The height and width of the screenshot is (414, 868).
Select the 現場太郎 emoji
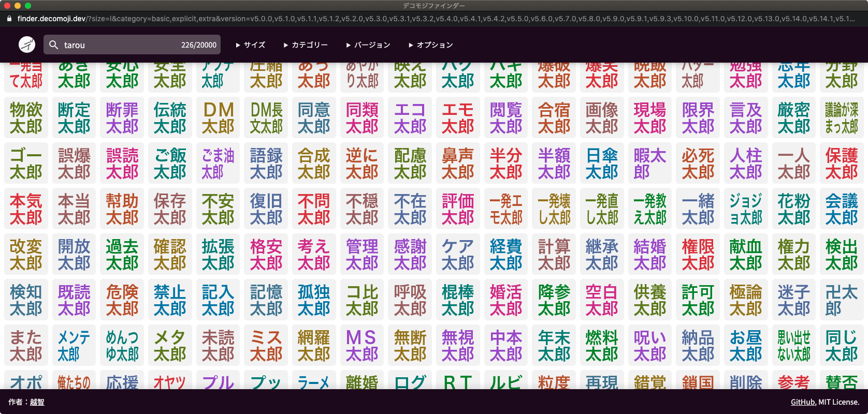[650, 118]
